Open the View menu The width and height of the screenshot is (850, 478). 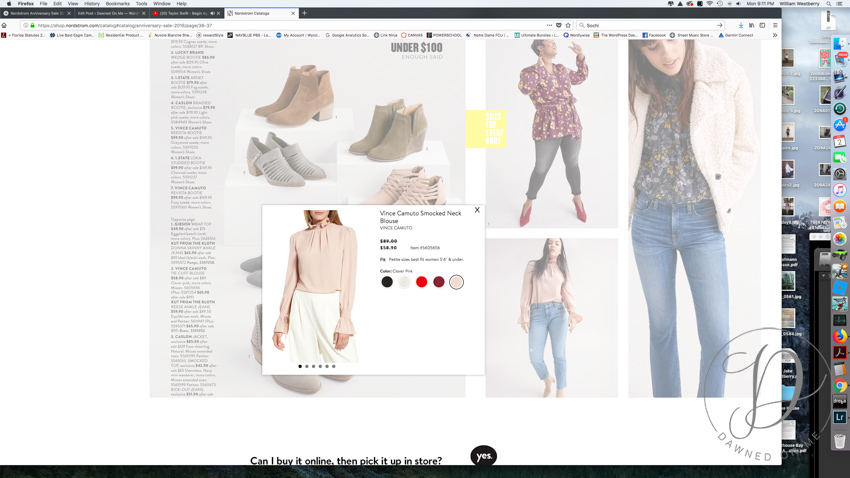coord(73,3)
